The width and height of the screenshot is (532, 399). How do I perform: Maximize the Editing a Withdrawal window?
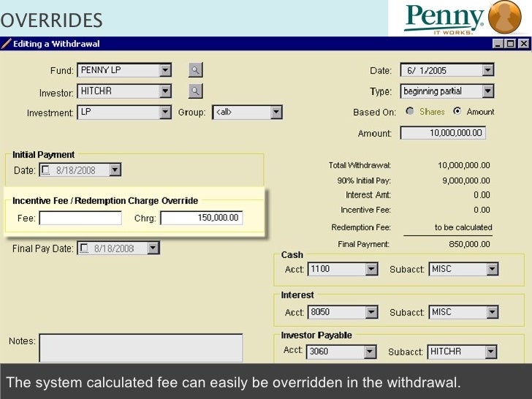[x=510, y=44]
